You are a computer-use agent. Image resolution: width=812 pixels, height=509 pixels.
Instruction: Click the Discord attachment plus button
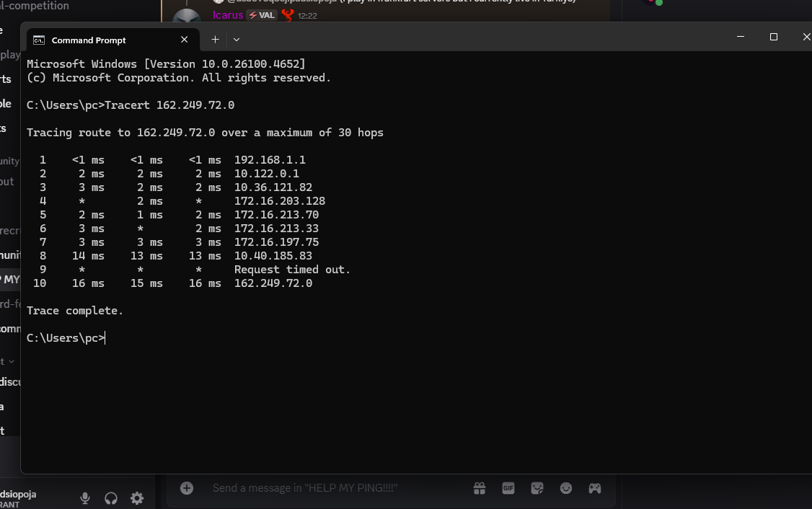tap(187, 488)
